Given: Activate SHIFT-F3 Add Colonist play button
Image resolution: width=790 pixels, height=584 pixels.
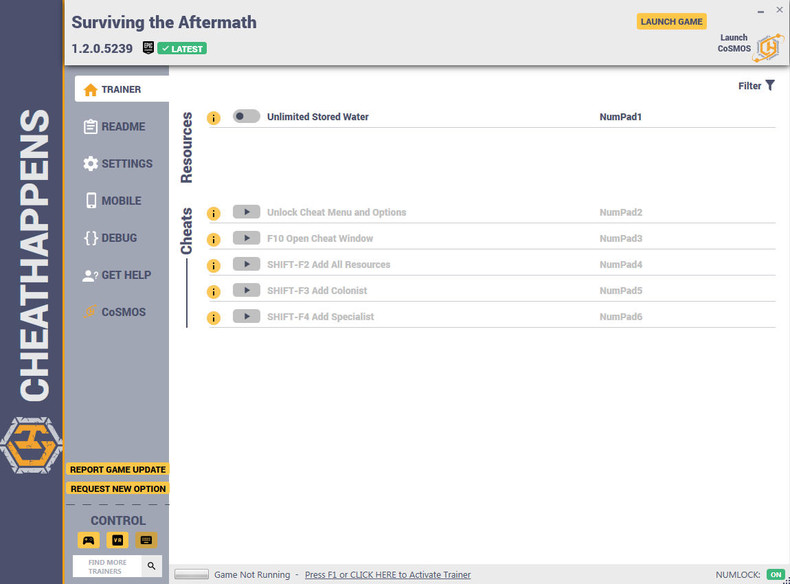Looking at the screenshot, I should click(246, 291).
